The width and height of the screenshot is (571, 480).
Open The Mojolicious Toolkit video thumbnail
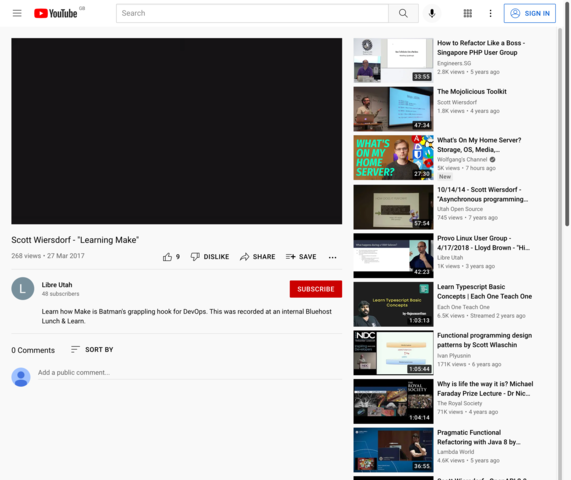click(x=393, y=109)
